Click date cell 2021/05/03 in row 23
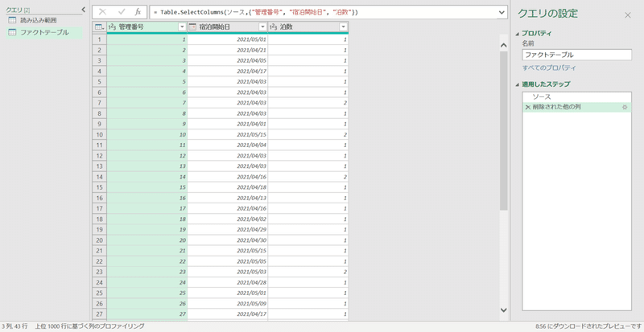Screen dimensions: 644x332 (228, 272)
